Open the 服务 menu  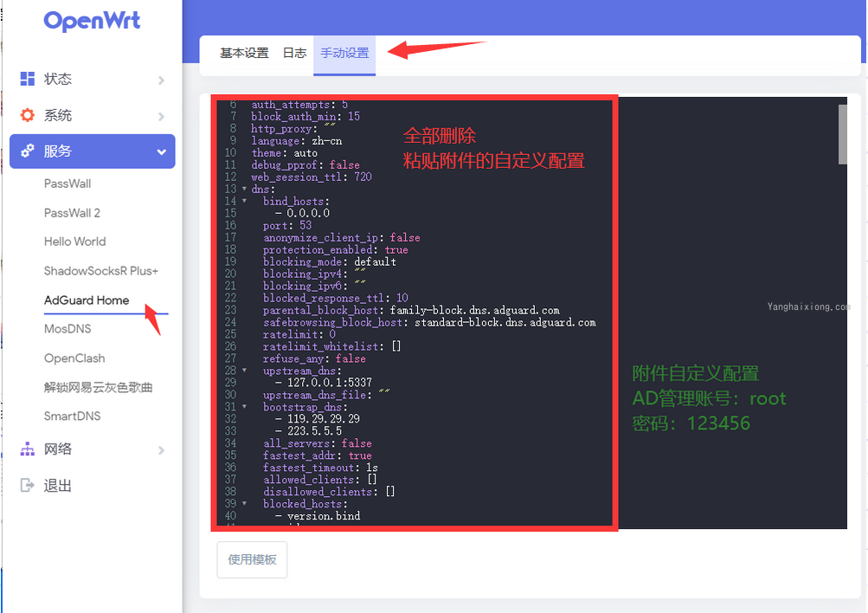pos(93,152)
